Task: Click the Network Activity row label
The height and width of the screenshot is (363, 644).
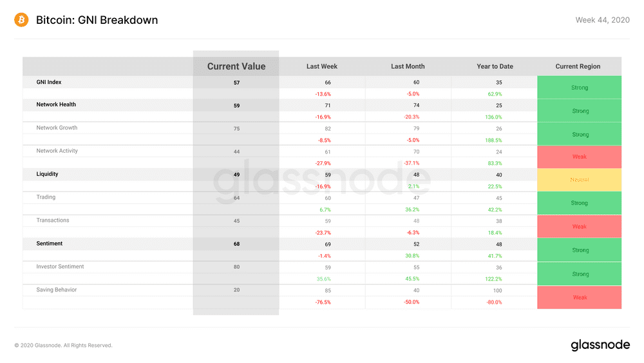Action: (57, 151)
